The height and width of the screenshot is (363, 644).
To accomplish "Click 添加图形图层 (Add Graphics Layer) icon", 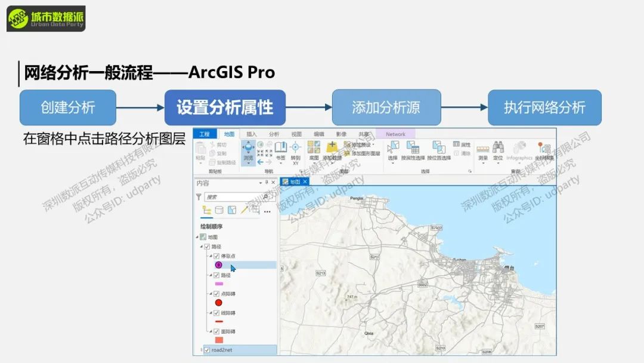I will click(347, 153).
